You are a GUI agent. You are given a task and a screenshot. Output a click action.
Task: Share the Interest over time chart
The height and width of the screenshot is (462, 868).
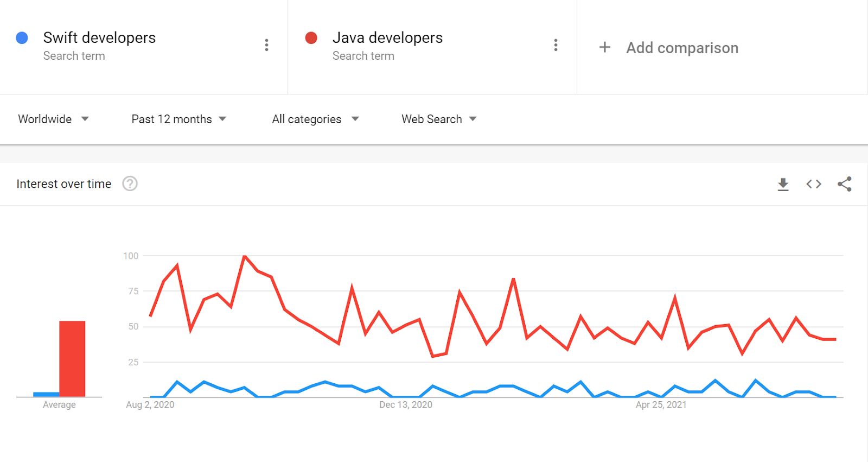(845, 184)
